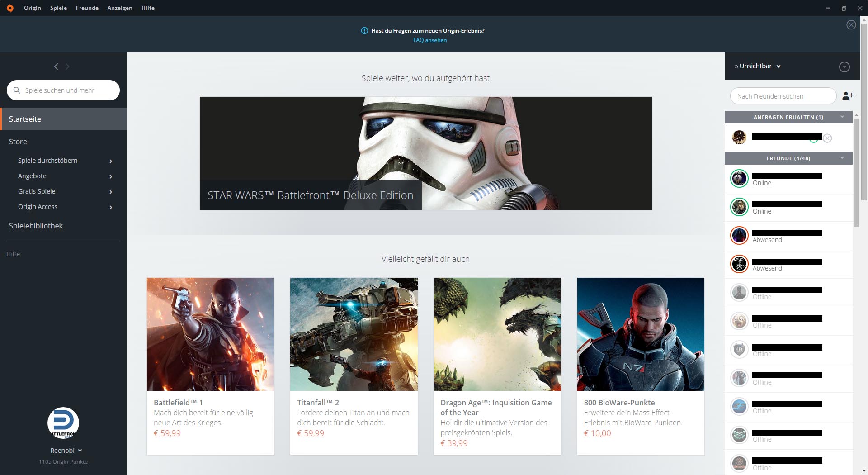The height and width of the screenshot is (475, 868).
Task: Click the 1105 Origin-Punkte text
Action: (63, 462)
